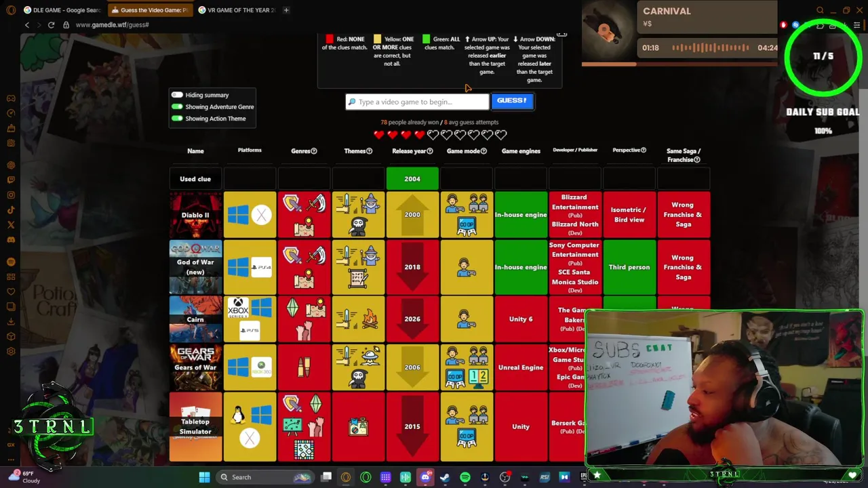Open bookmarks heart icon in sidebar

point(11,291)
